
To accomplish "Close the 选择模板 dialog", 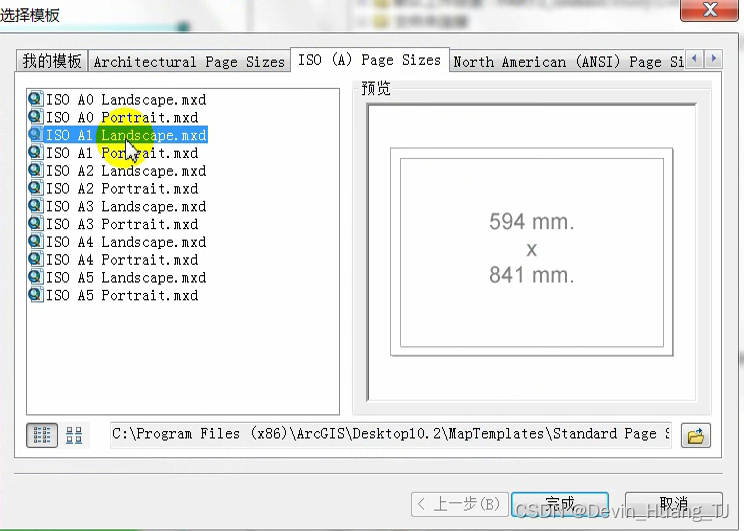I will click(x=709, y=9).
